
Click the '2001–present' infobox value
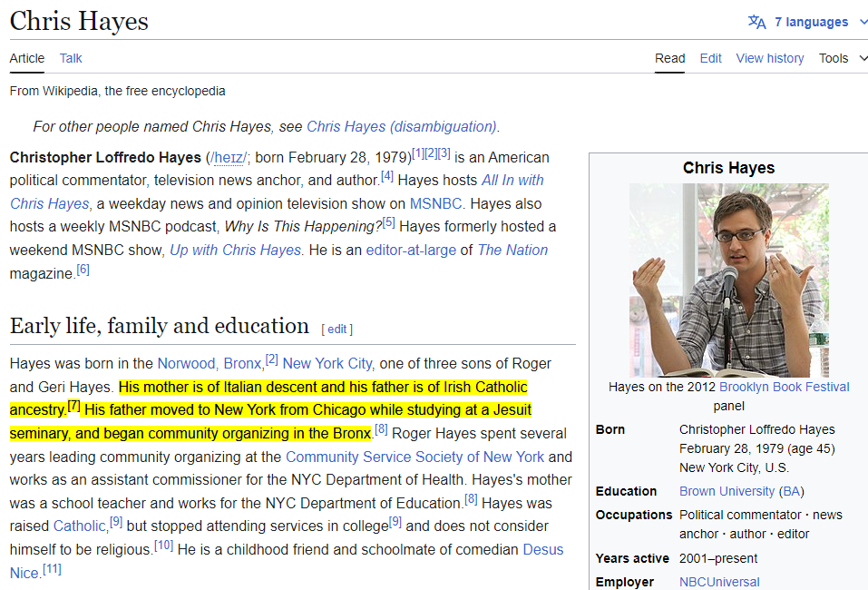[x=718, y=558]
